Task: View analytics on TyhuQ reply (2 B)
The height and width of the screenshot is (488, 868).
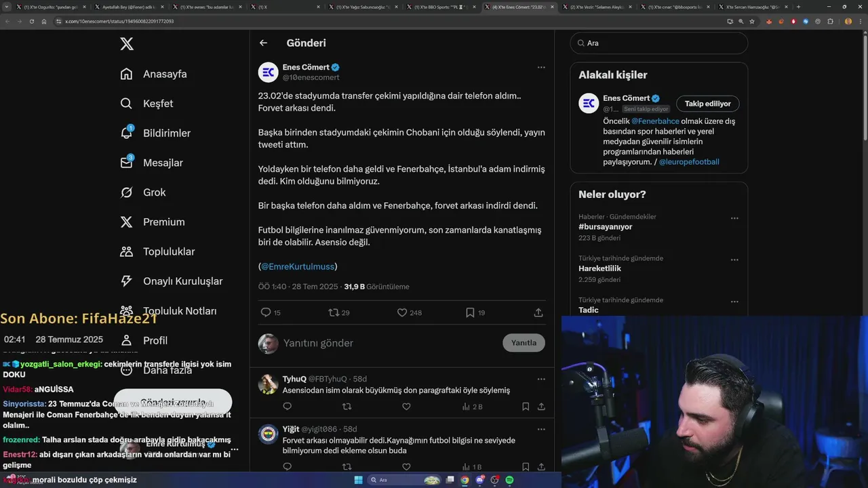Action: (x=472, y=407)
